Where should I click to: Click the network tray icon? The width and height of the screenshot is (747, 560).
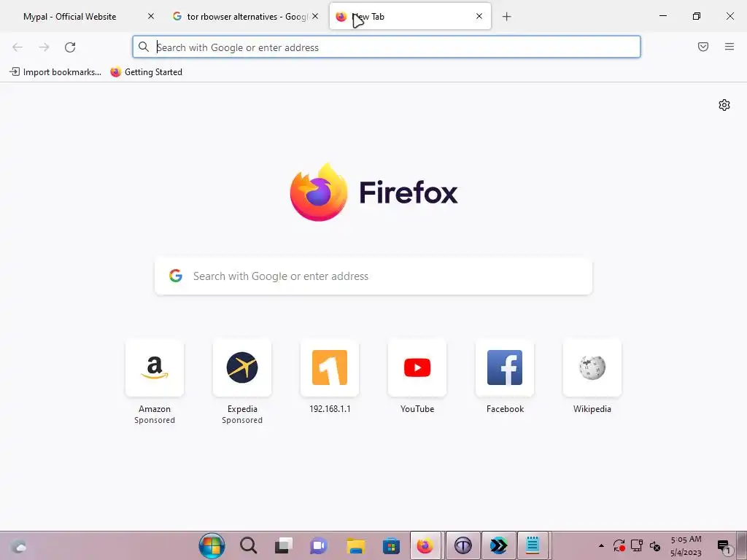click(x=637, y=545)
